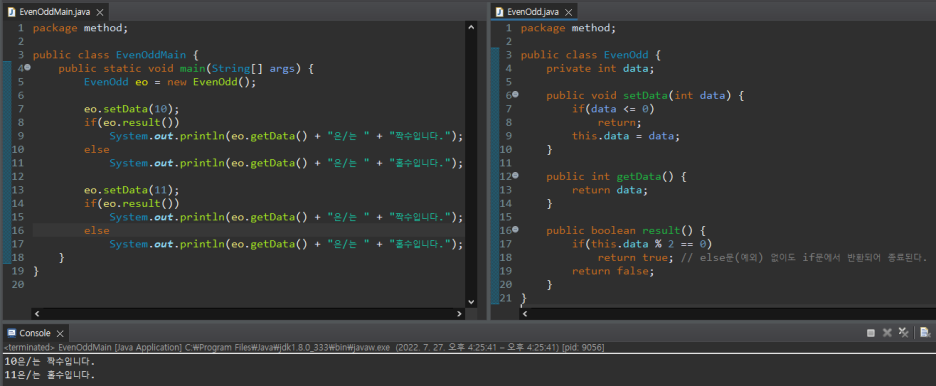Click Remove Launch icon in Console toolbar

(x=887, y=332)
